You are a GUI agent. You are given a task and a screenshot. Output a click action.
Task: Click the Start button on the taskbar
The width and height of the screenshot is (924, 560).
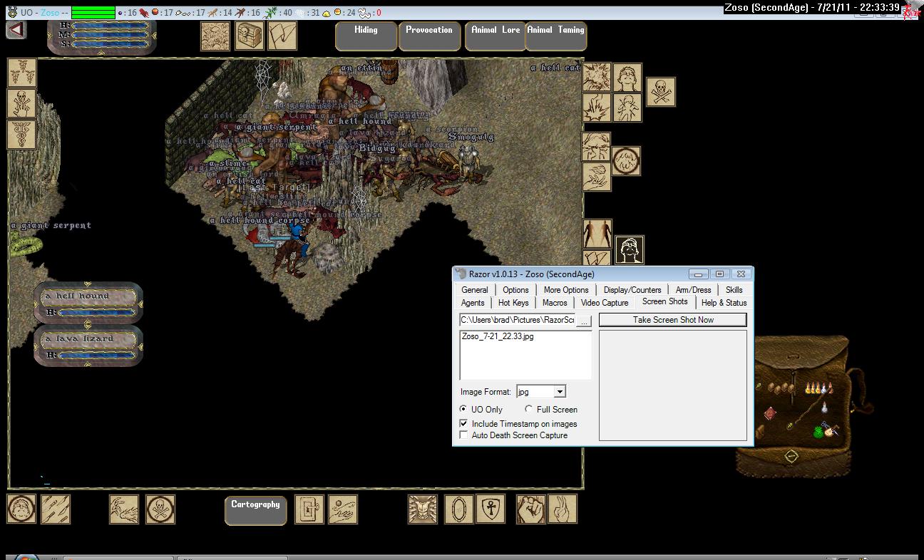pos(26,556)
